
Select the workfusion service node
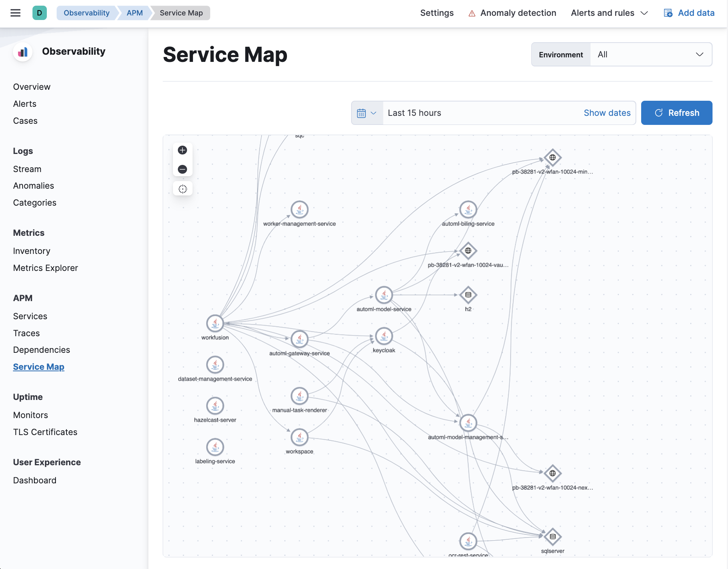pyautogui.click(x=215, y=323)
